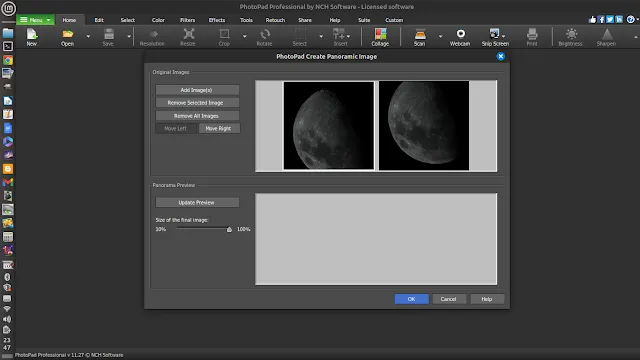Open the green Menu dropdown
Screen dimensions: 640x360
[36, 20]
